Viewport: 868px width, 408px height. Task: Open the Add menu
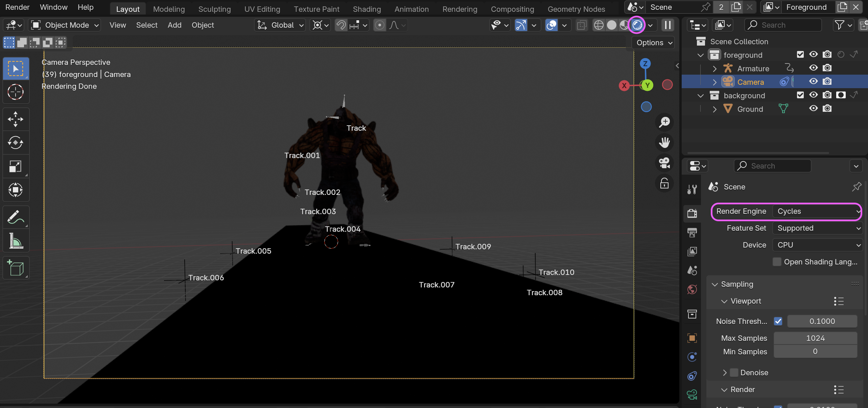tap(174, 25)
